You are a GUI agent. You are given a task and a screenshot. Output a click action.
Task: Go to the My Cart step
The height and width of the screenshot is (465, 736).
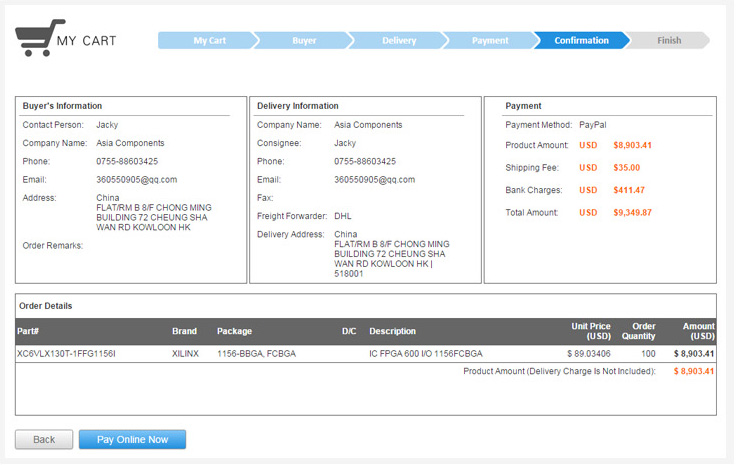[x=209, y=41]
